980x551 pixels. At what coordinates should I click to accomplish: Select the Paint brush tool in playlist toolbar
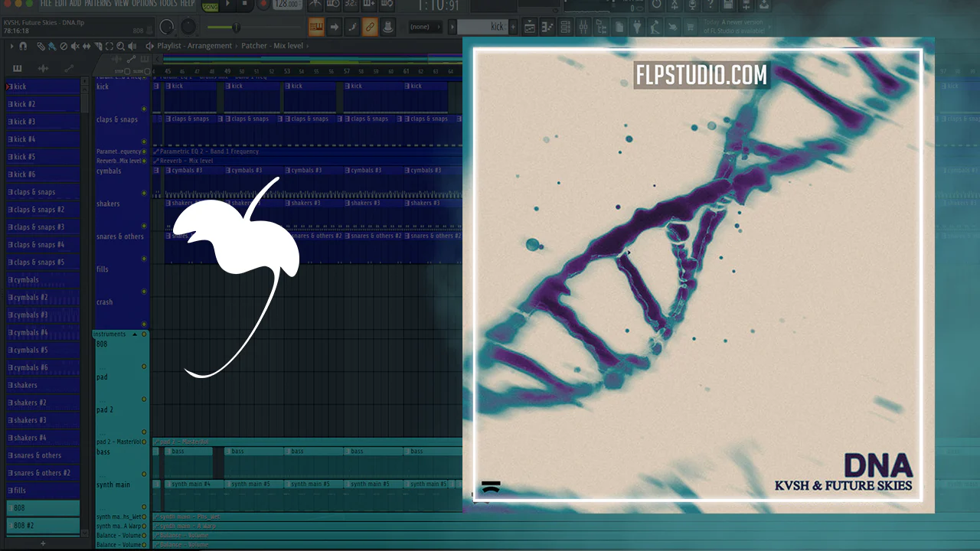tap(51, 46)
